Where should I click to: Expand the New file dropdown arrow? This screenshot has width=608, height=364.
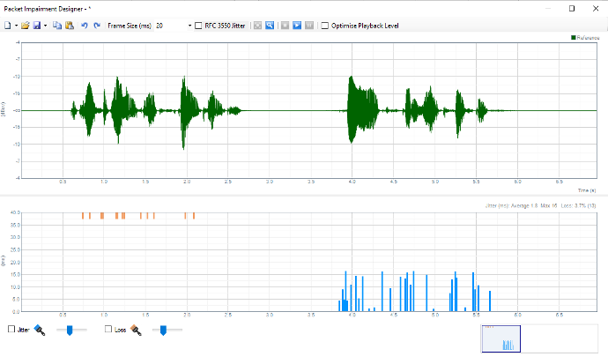pos(15,26)
